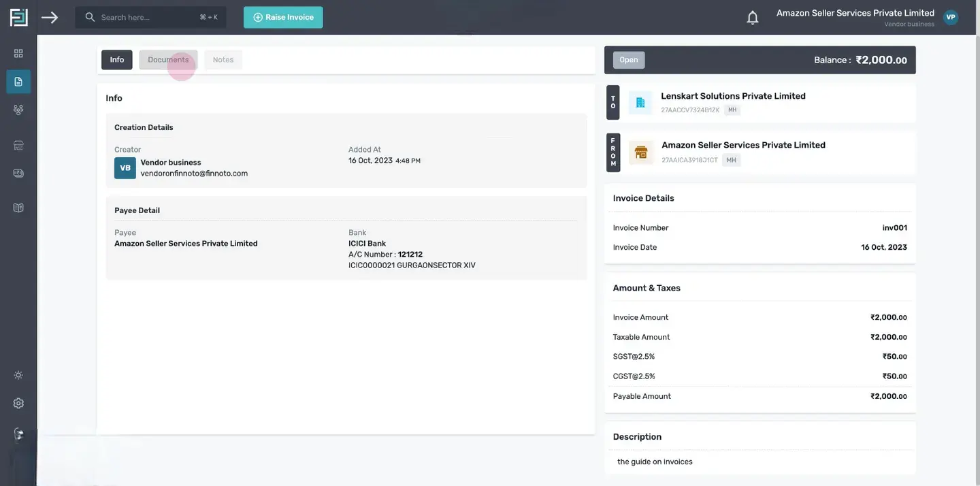Image resolution: width=980 pixels, height=486 pixels.
Task: Click the Lenskart building icon
Action: click(x=640, y=102)
